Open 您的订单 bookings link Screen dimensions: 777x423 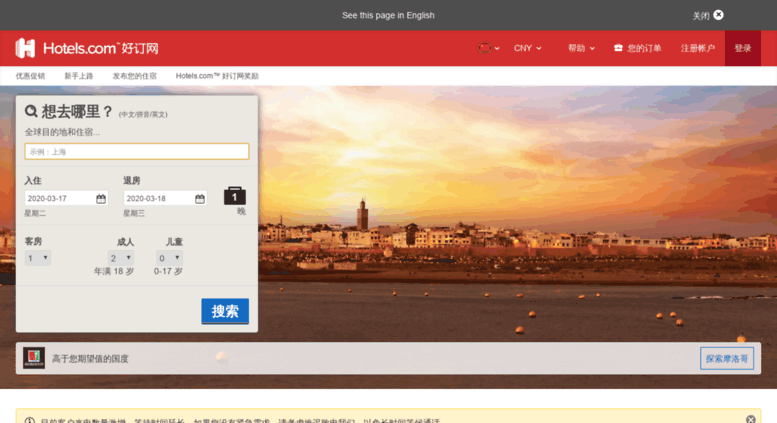pos(637,48)
